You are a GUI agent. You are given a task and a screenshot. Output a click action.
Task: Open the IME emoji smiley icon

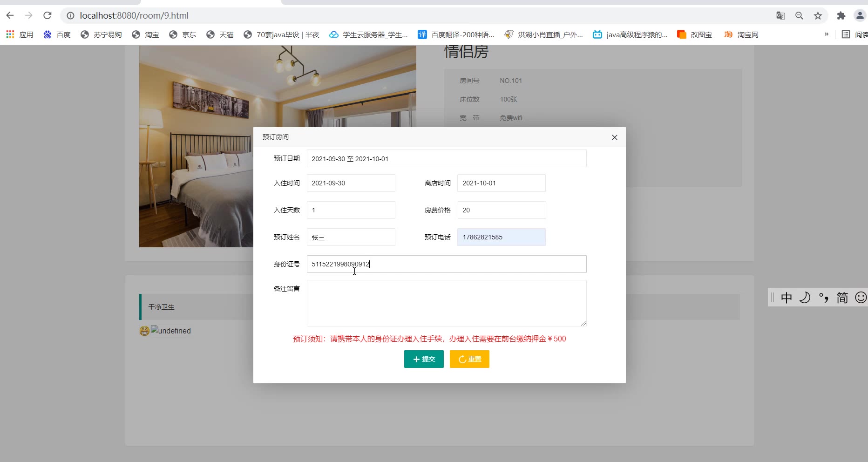(861, 298)
